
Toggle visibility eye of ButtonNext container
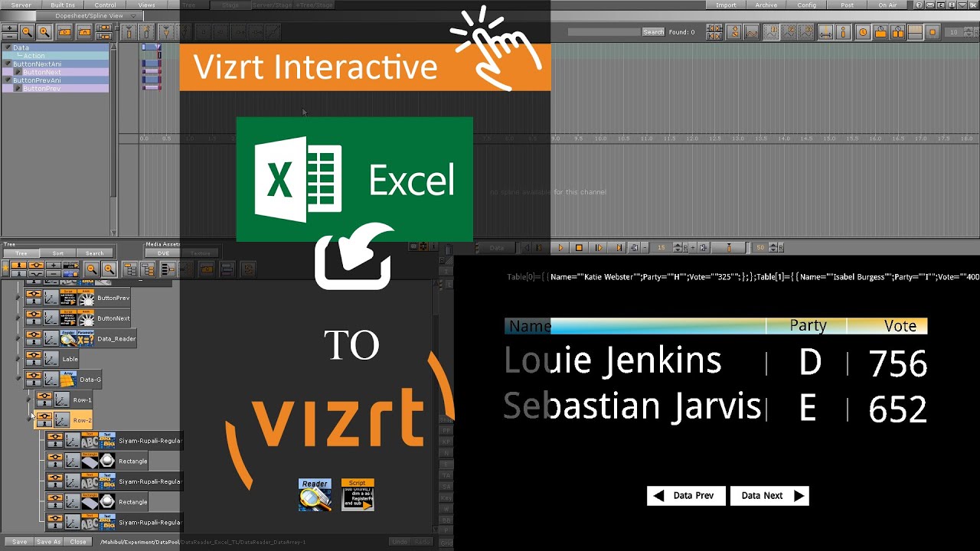click(x=34, y=315)
